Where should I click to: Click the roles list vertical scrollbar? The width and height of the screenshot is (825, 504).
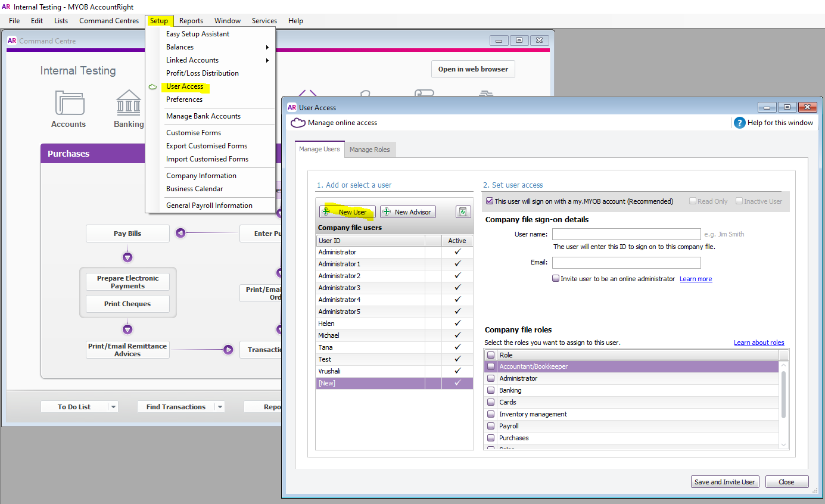click(783, 394)
